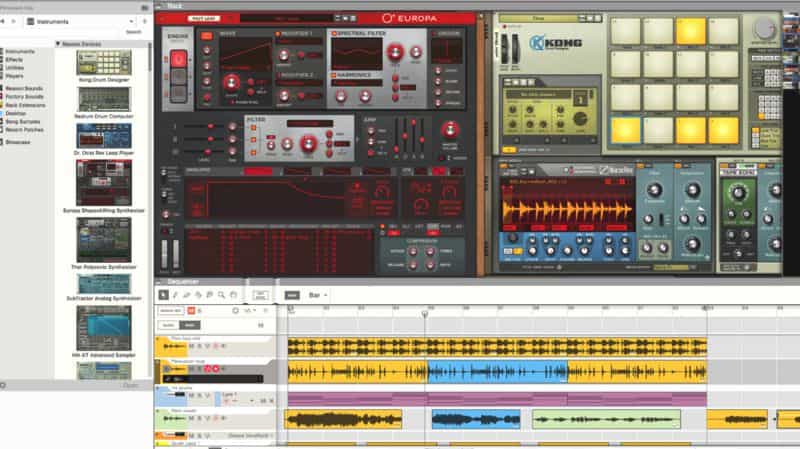
Task: Select the Redrum Drum Computer thumbnail
Action: (104, 99)
